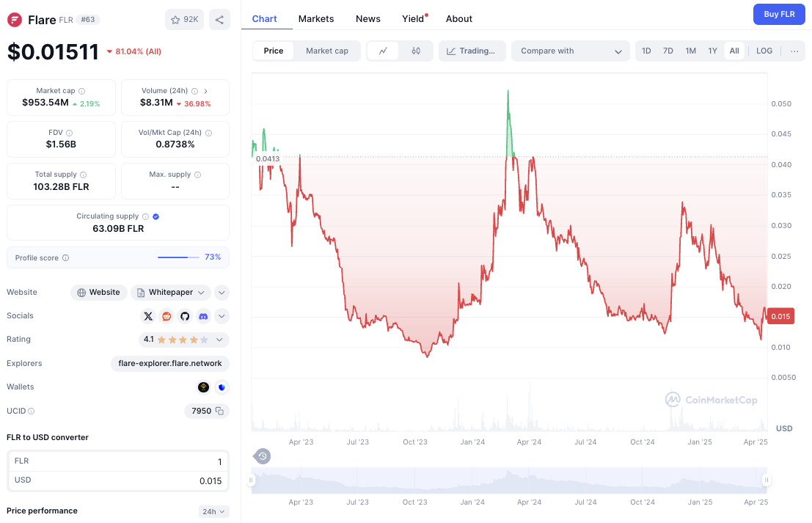Set chart range to 1D
This screenshot has height=523, width=812.
(x=646, y=51)
